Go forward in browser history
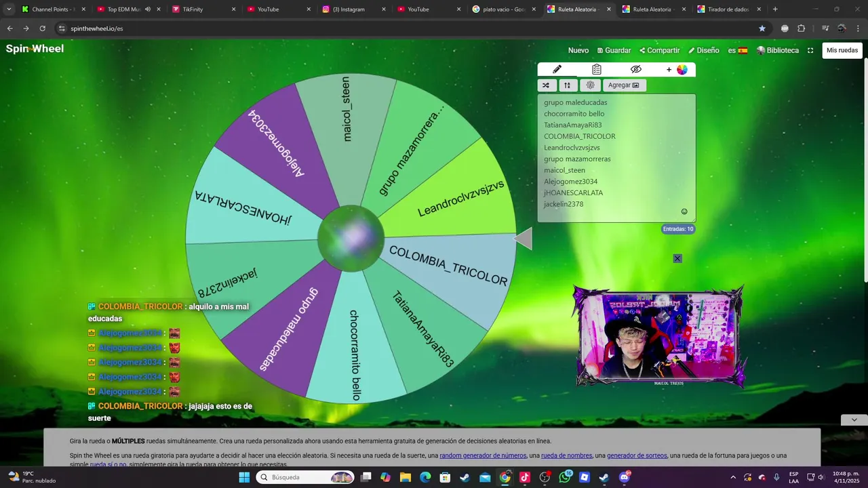868x488 pixels. 26,28
